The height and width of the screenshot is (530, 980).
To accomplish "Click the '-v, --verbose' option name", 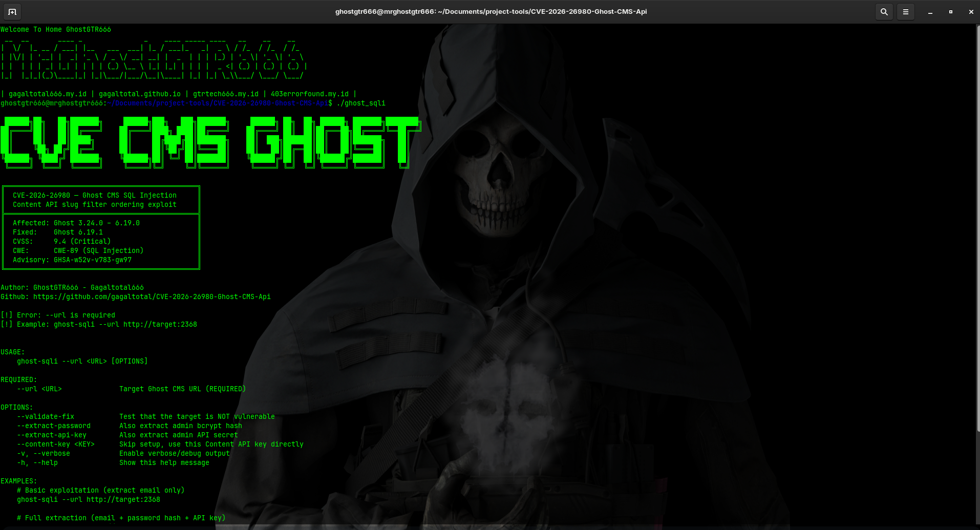I will 44,454.
